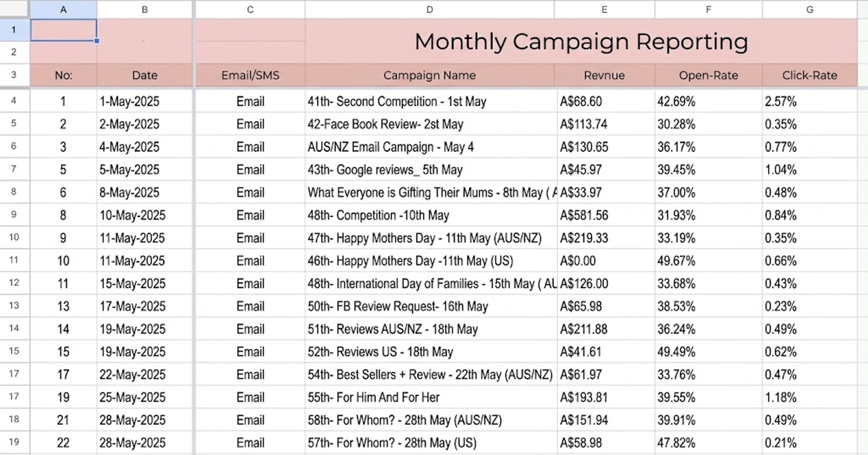Select date cell 17-May-2025
The height and width of the screenshot is (455, 868).
pyautogui.click(x=145, y=306)
